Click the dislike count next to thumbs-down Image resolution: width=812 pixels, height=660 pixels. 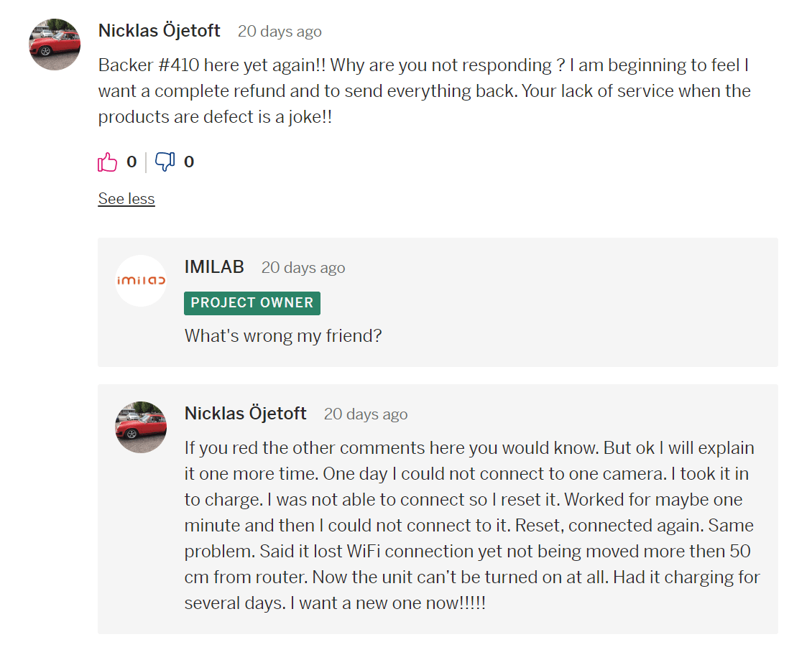(189, 162)
